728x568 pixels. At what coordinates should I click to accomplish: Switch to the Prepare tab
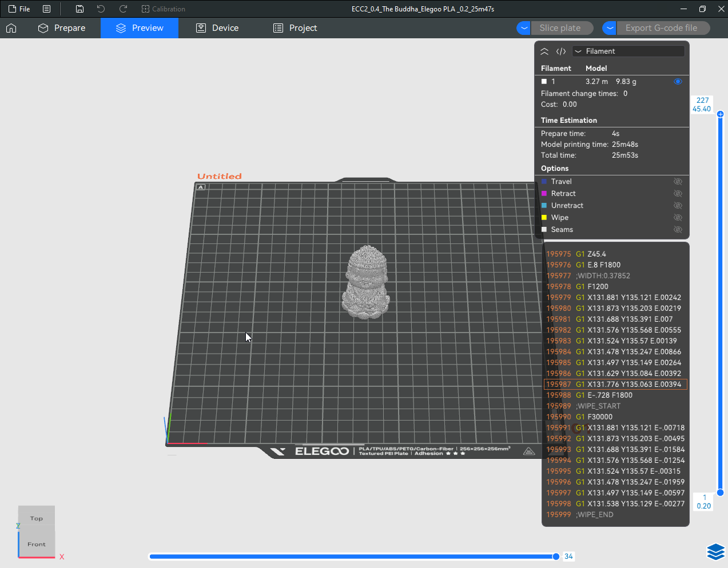pos(62,28)
